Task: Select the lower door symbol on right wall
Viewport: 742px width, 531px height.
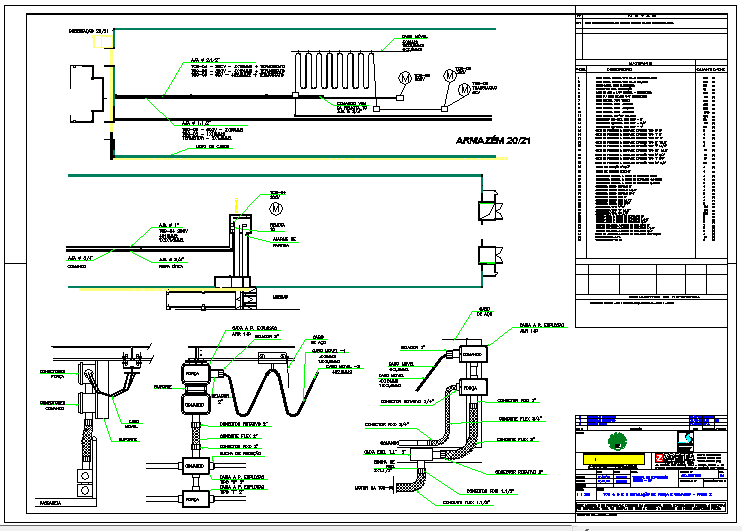Action: coord(489,260)
